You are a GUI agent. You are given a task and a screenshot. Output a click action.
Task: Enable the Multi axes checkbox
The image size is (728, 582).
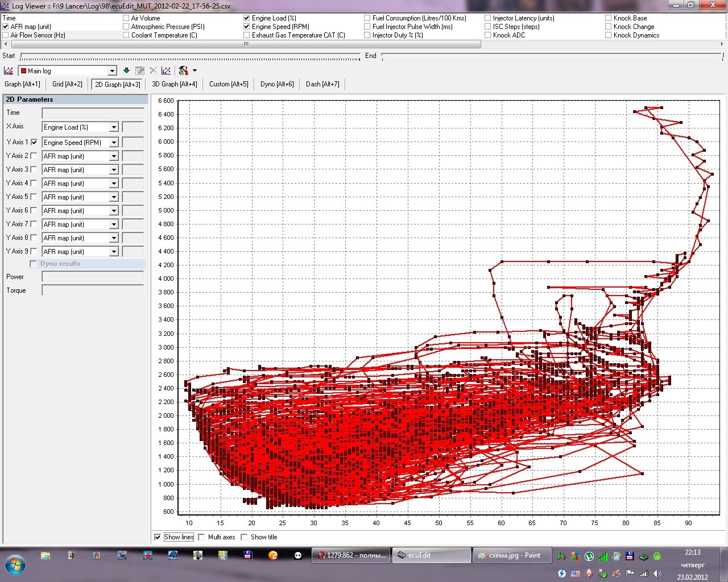(201, 537)
